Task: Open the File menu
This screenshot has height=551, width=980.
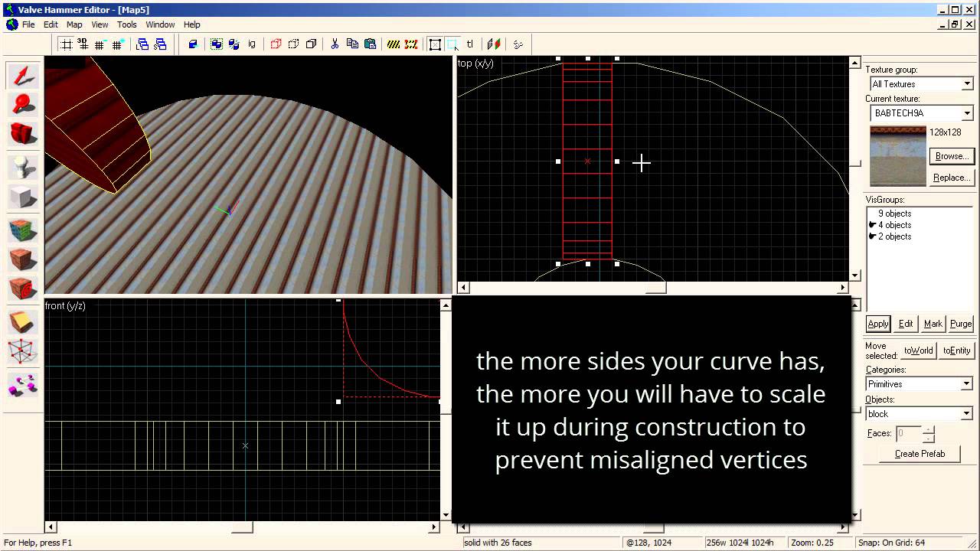Action: [28, 24]
